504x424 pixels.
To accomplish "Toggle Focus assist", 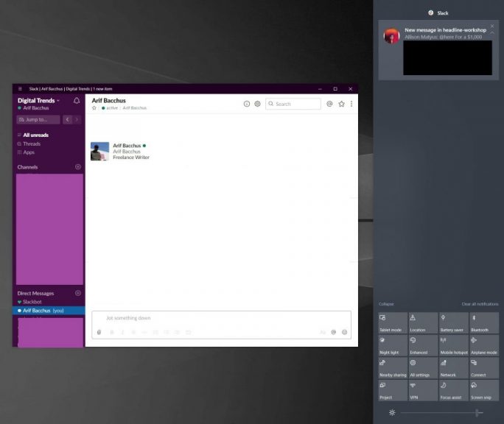I will [454, 390].
